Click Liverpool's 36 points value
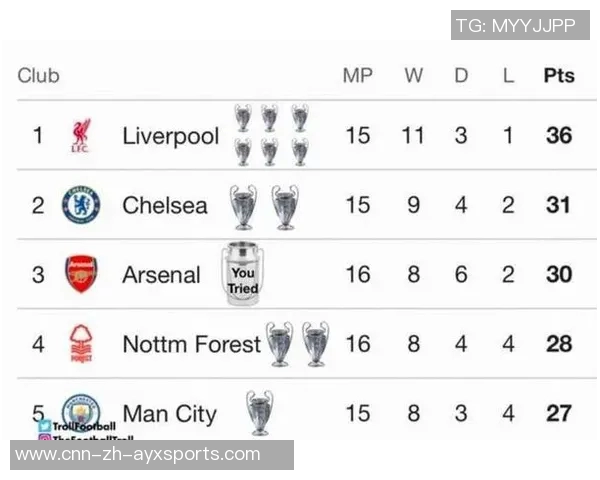 (559, 136)
